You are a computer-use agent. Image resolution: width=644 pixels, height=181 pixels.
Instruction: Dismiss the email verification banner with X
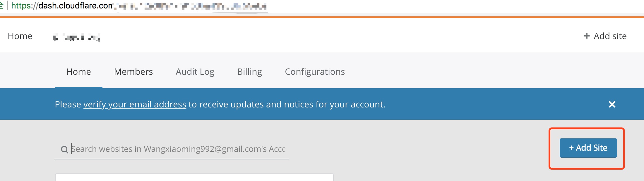coord(612,104)
